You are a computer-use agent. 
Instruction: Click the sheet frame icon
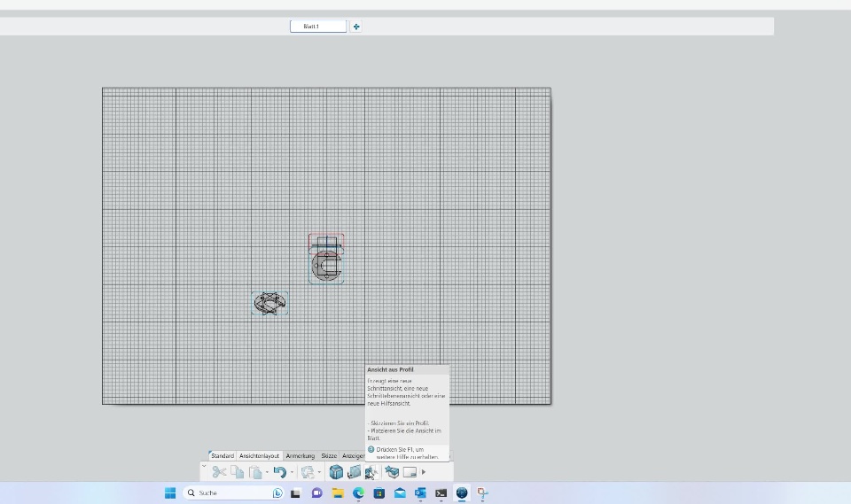(x=410, y=472)
